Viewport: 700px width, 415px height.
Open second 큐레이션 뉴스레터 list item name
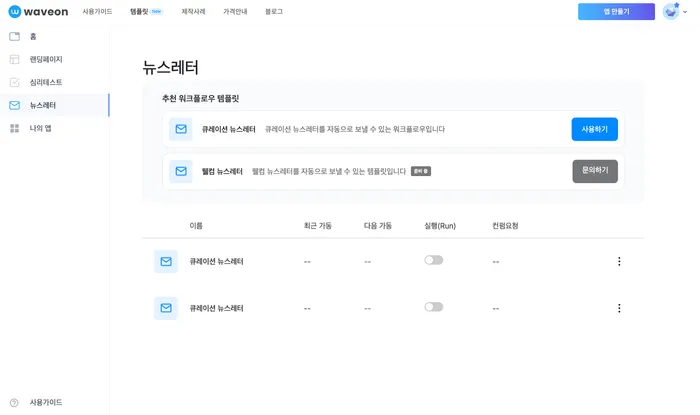point(216,308)
